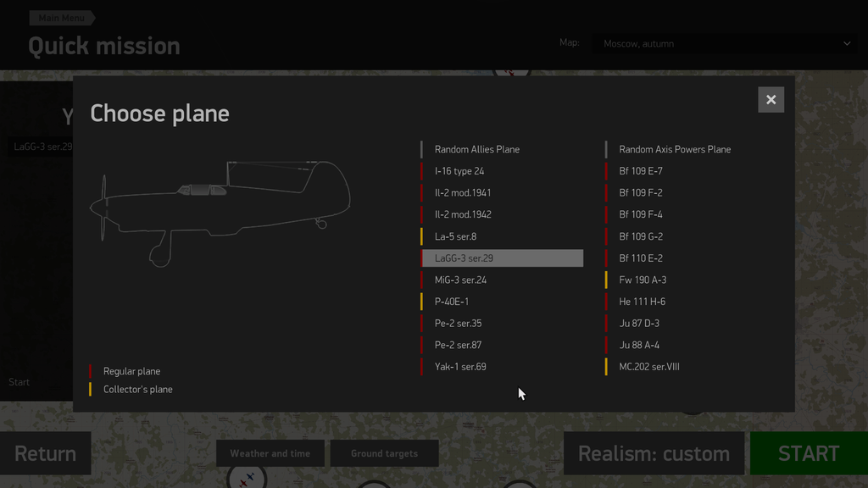This screenshot has width=868, height=488.
Task: Select the P-40E-1 plane
Action: coord(452,302)
